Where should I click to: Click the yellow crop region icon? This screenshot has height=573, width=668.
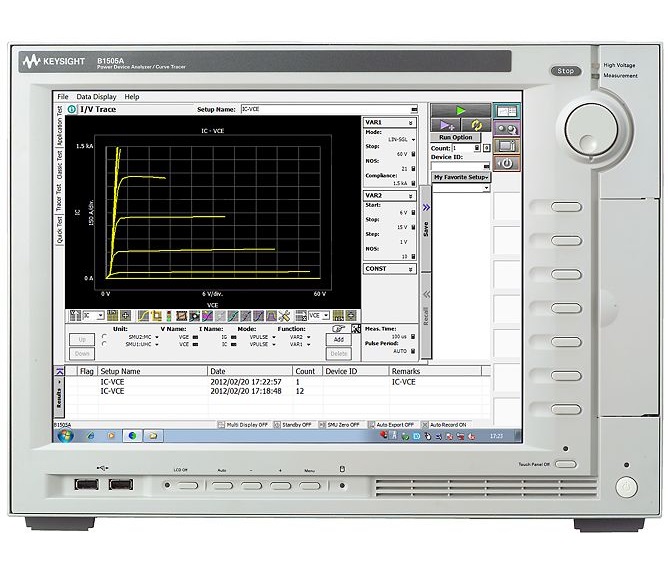[156, 316]
